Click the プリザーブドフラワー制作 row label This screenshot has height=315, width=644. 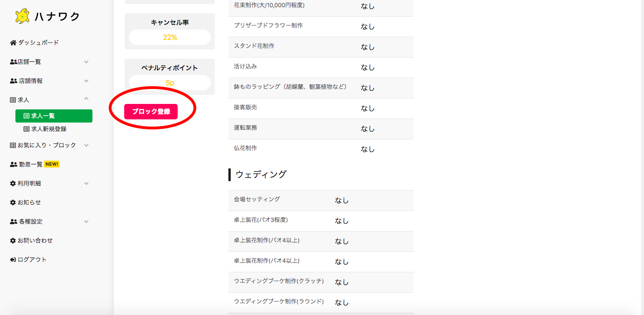pyautogui.click(x=268, y=26)
